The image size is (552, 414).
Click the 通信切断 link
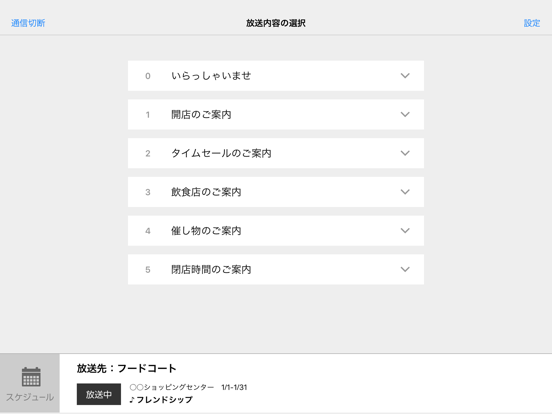point(28,23)
